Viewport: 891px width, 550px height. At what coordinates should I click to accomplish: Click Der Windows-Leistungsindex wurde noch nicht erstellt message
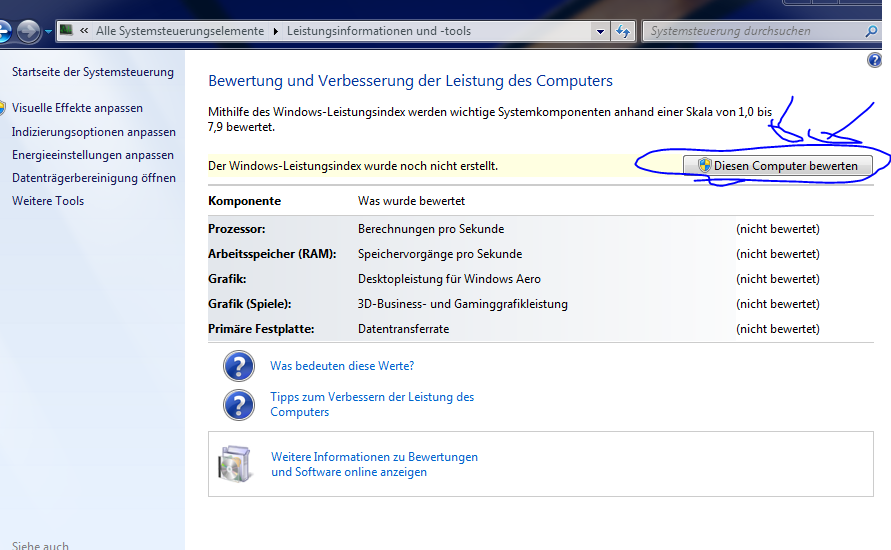coord(353,166)
